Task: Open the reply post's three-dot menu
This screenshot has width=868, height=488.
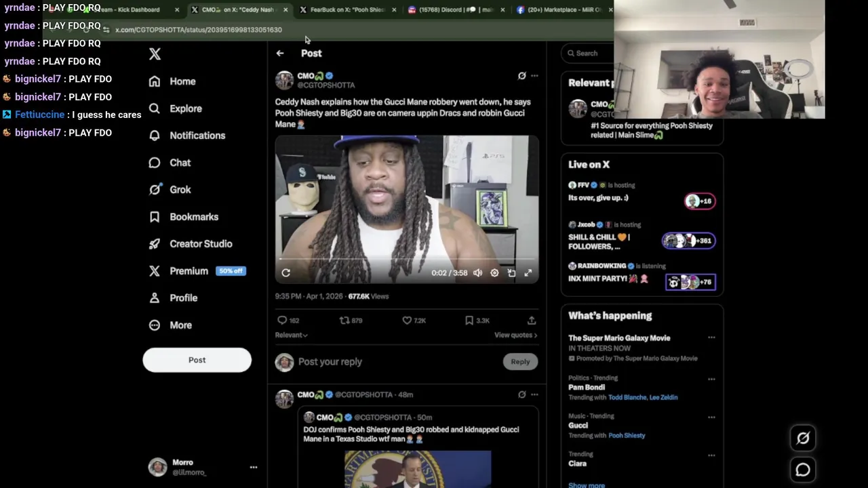Action: click(534, 394)
